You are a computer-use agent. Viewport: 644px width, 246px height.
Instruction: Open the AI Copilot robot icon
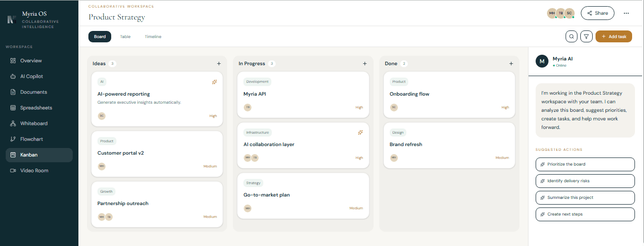click(x=13, y=77)
